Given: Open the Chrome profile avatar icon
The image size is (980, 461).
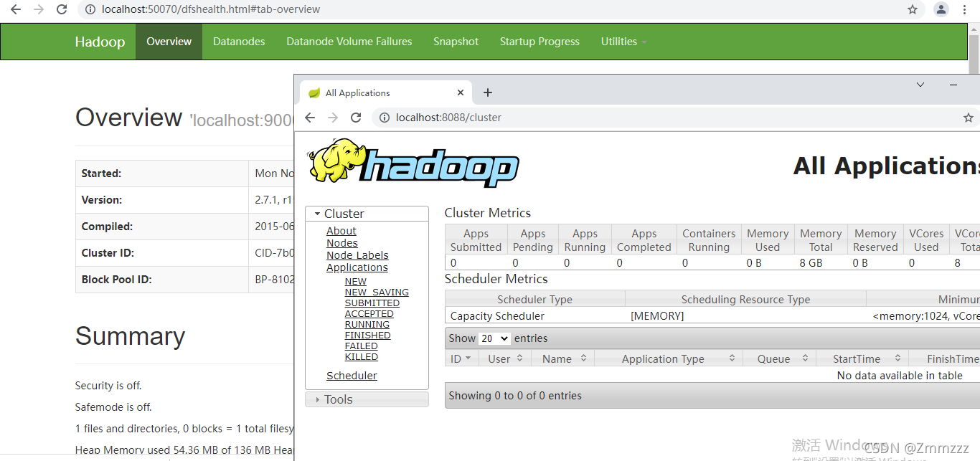Looking at the screenshot, I should (941, 9).
